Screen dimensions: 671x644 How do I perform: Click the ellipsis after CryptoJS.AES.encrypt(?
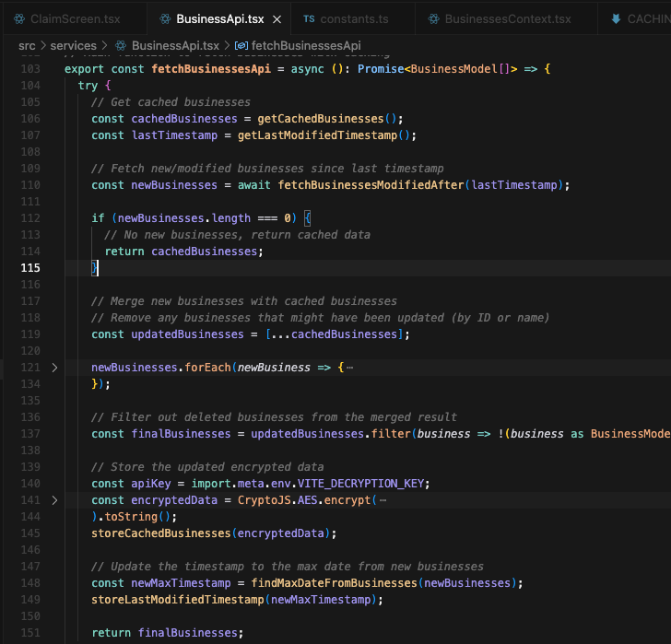pyautogui.click(x=383, y=500)
